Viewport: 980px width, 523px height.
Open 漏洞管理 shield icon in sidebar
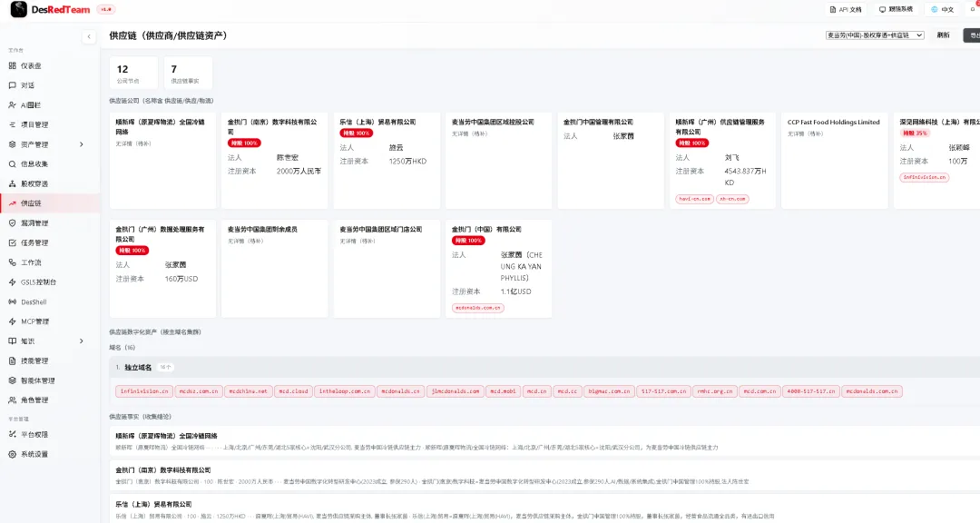(13, 223)
